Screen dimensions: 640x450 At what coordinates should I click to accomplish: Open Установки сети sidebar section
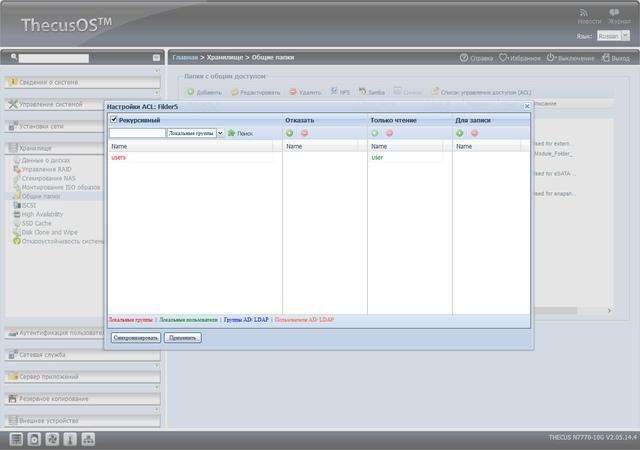[55, 127]
